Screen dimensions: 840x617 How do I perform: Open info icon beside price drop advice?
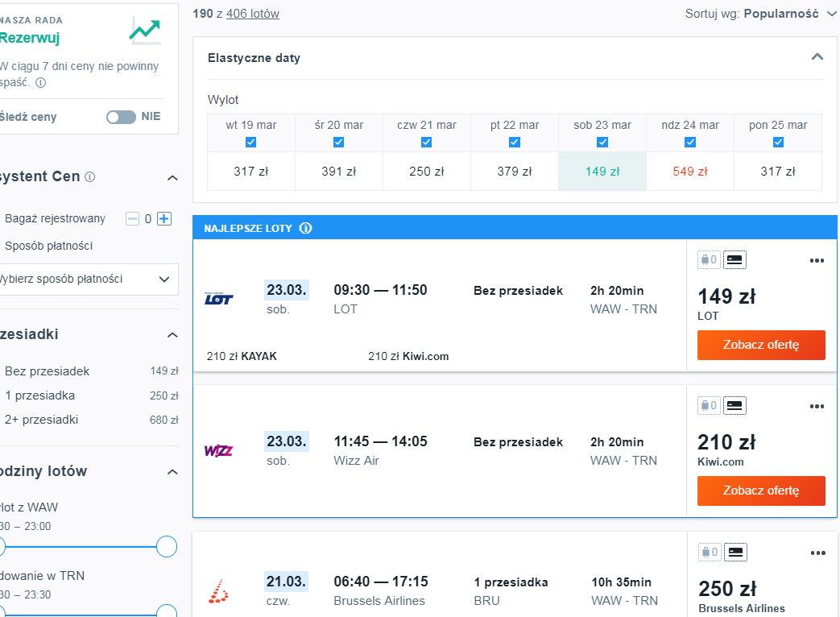coord(41,82)
